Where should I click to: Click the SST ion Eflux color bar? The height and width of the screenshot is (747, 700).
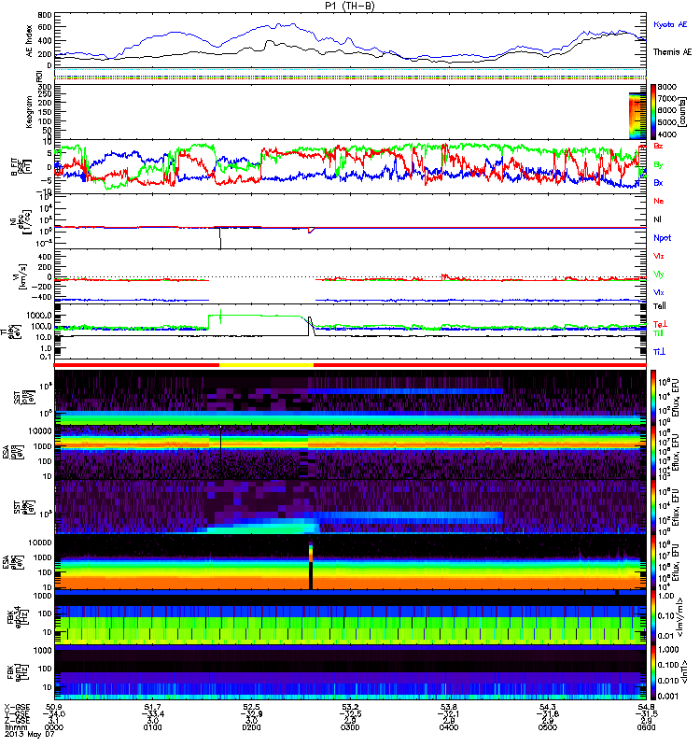pyautogui.click(x=653, y=398)
